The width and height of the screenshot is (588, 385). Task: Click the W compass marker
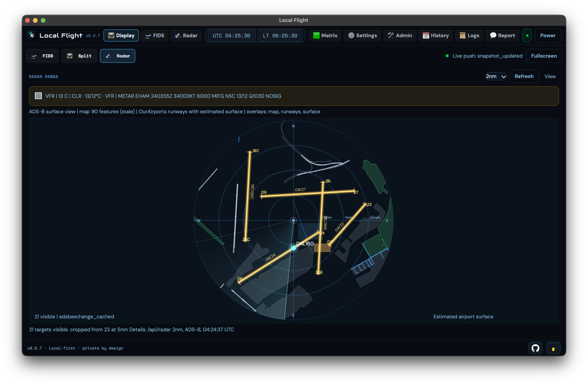[x=198, y=220]
